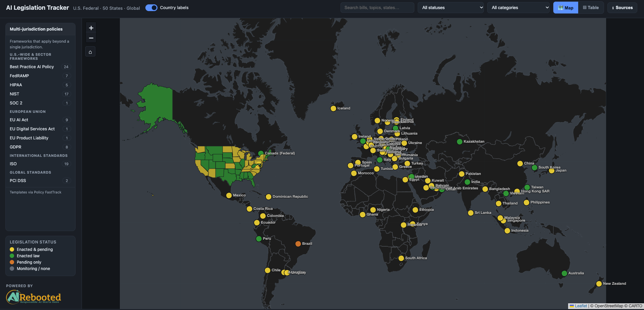This screenshot has height=310, width=644.
Task: Click the South Africa marker
Action: click(401, 258)
